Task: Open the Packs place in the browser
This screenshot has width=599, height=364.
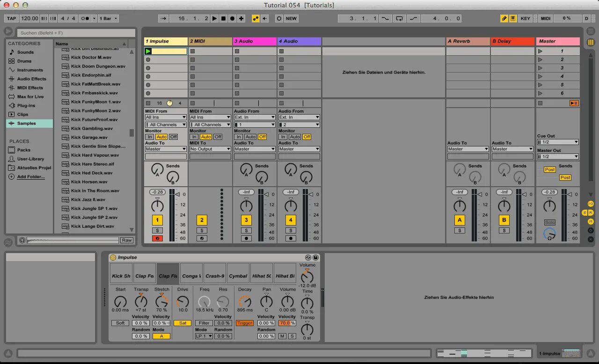Action: pyautogui.click(x=23, y=150)
